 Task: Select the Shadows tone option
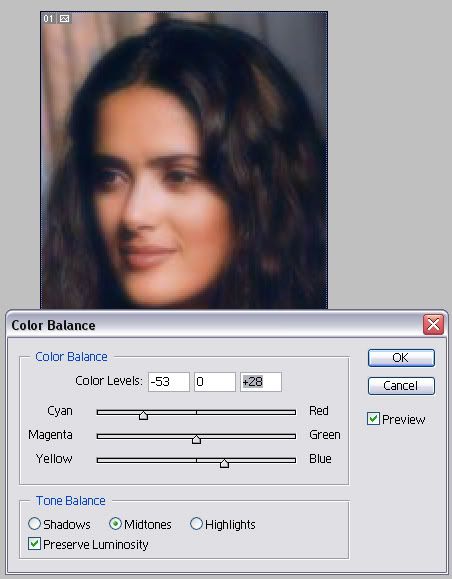(x=34, y=524)
